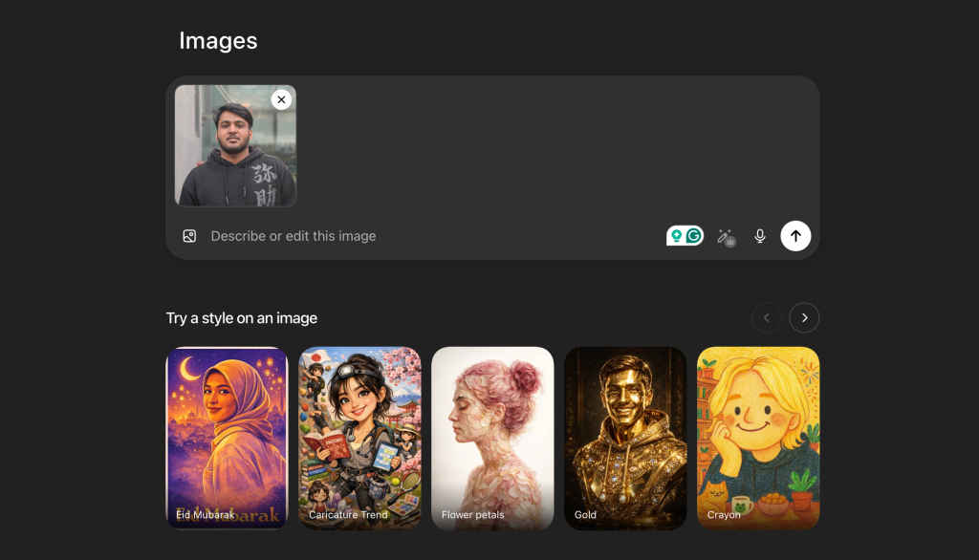Pick the Caricature Trend style
This screenshot has width=979, height=560.
(359, 438)
